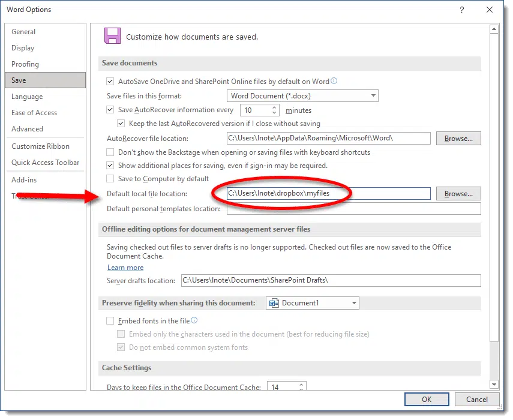
Task: Select the Advanced category
Action: coord(28,129)
